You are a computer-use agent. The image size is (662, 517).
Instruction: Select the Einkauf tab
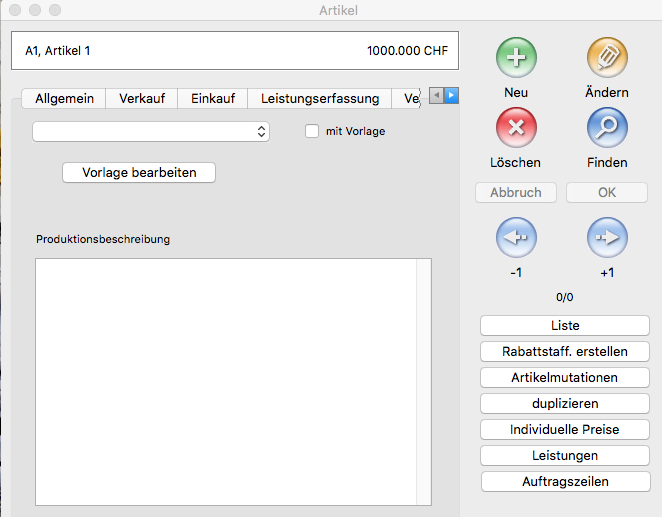coord(213,98)
